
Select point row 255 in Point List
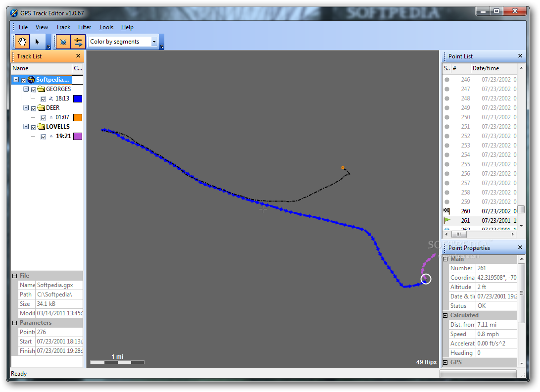(x=480, y=164)
